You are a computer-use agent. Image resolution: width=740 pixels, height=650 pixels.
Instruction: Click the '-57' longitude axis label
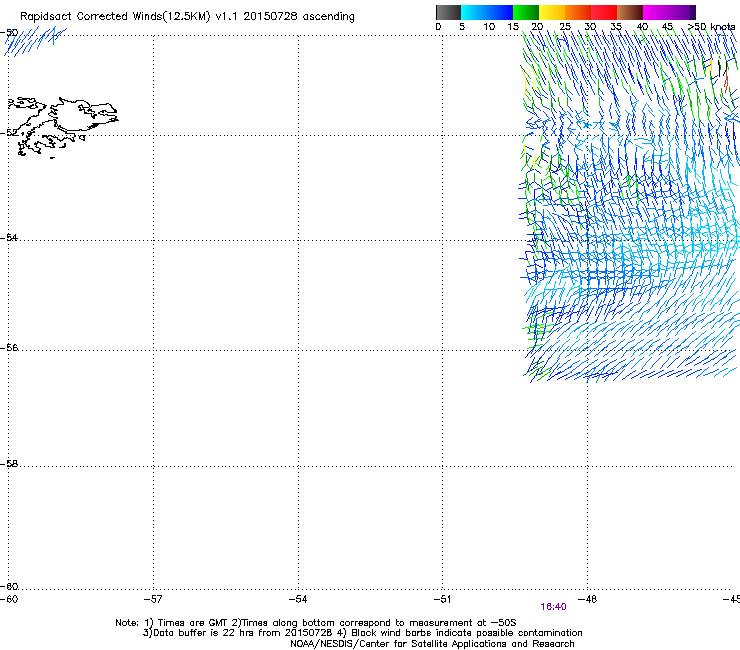point(153,599)
